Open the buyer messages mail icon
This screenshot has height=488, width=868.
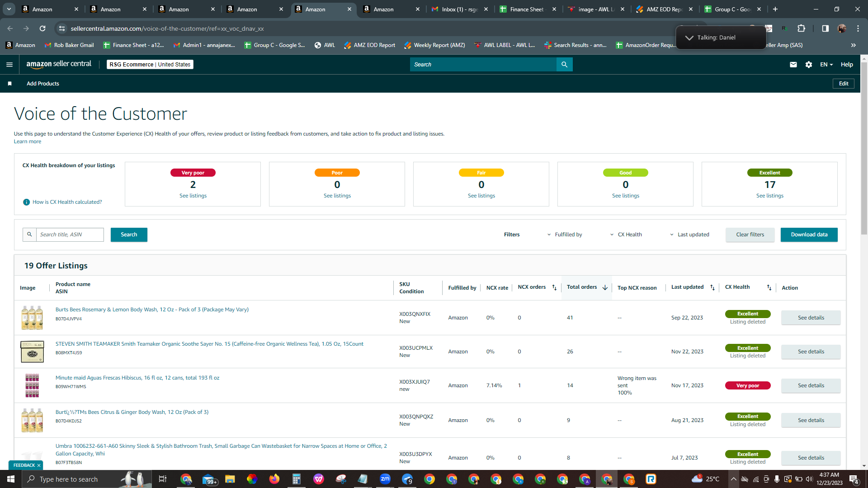pos(793,65)
